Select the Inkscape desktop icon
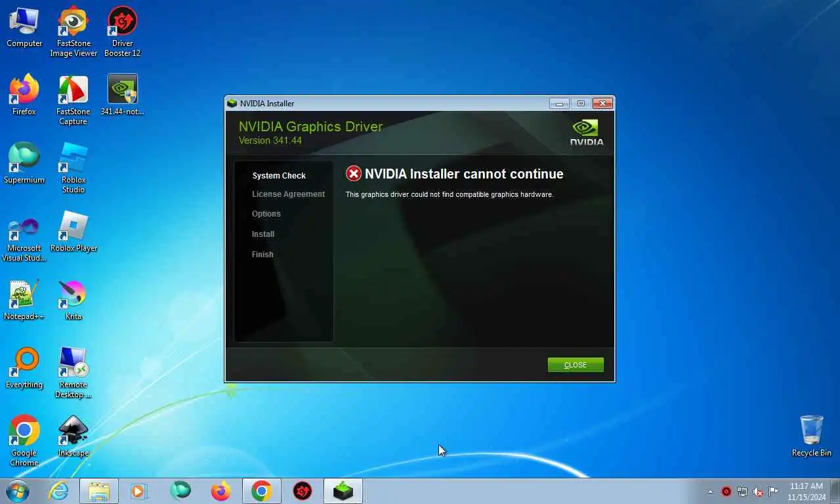The image size is (840, 504). pyautogui.click(x=73, y=437)
